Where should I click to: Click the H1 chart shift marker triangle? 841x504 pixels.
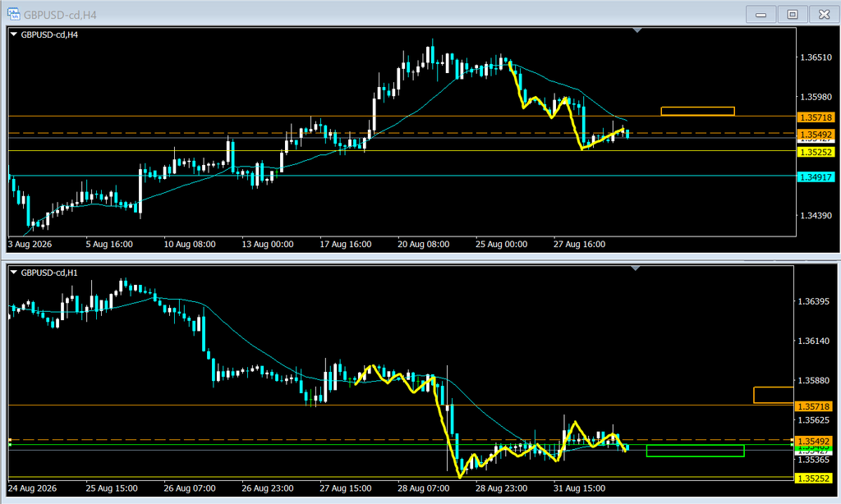(x=636, y=268)
